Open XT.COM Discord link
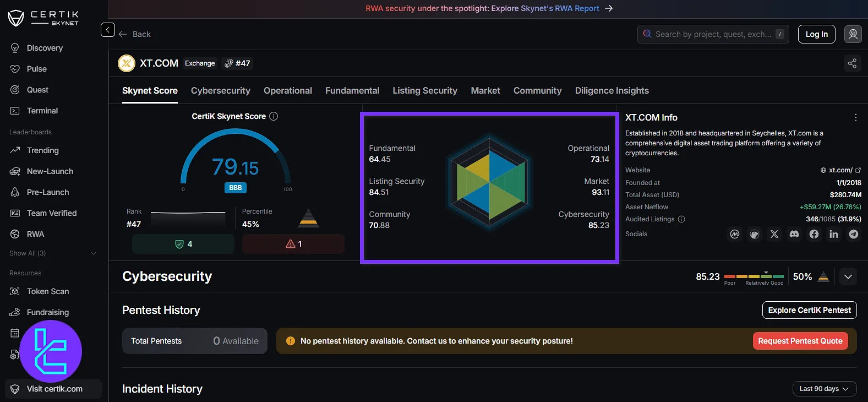Viewport: 868px width, 402px height. pos(794,234)
